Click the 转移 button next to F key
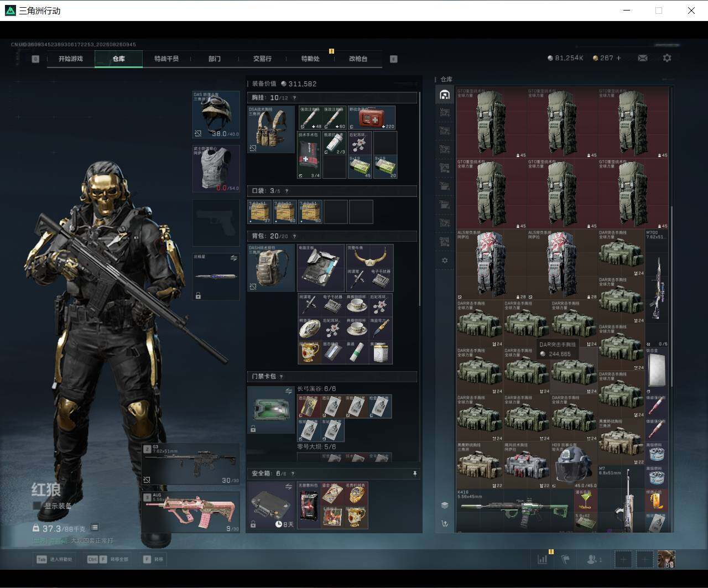 tap(153, 559)
